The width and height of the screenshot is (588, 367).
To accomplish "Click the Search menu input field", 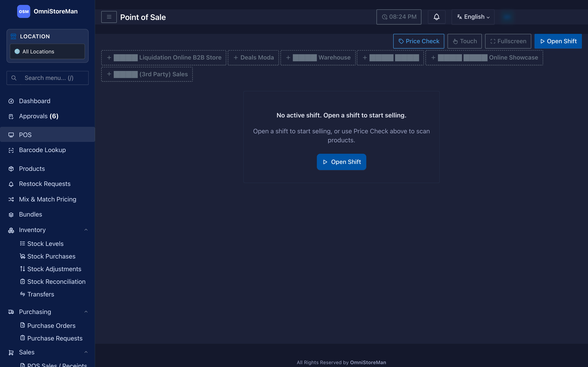I will pos(48,78).
